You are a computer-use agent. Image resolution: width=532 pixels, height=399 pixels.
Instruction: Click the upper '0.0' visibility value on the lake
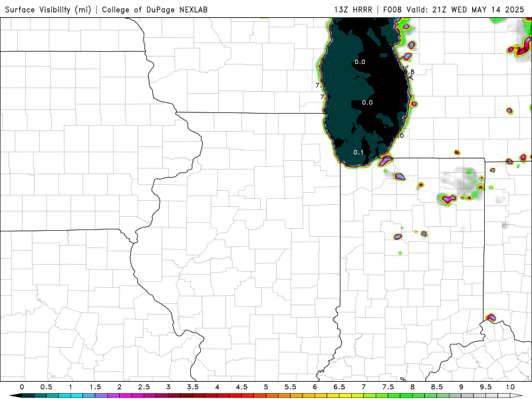360,62
